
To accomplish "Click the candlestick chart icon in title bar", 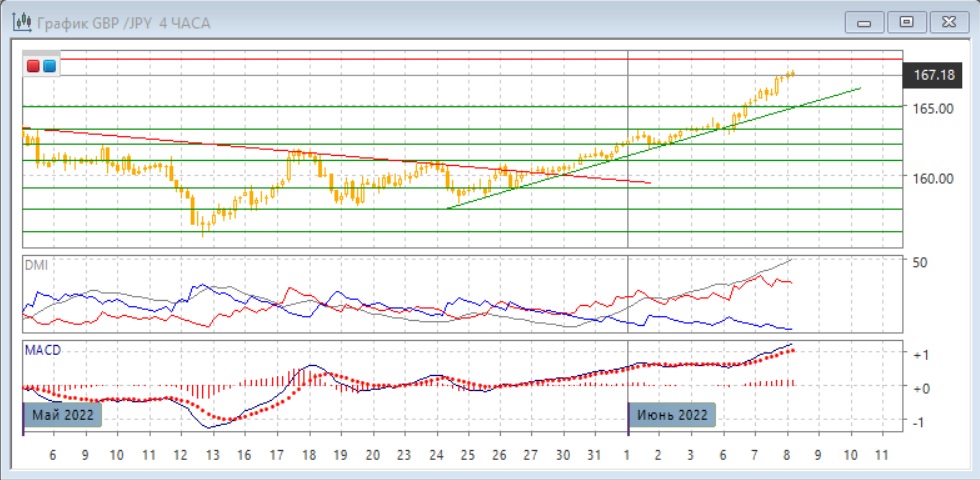I will [19, 22].
